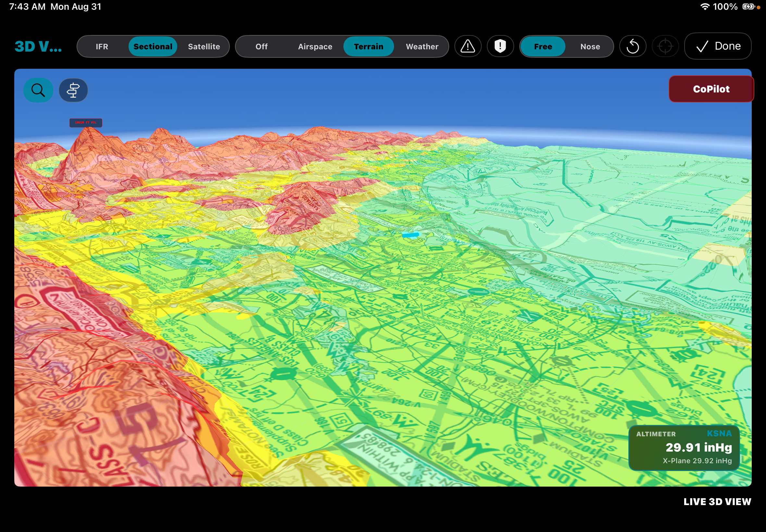Reset view with circular arrow icon
This screenshot has width=766, height=532.
tap(632, 46)
